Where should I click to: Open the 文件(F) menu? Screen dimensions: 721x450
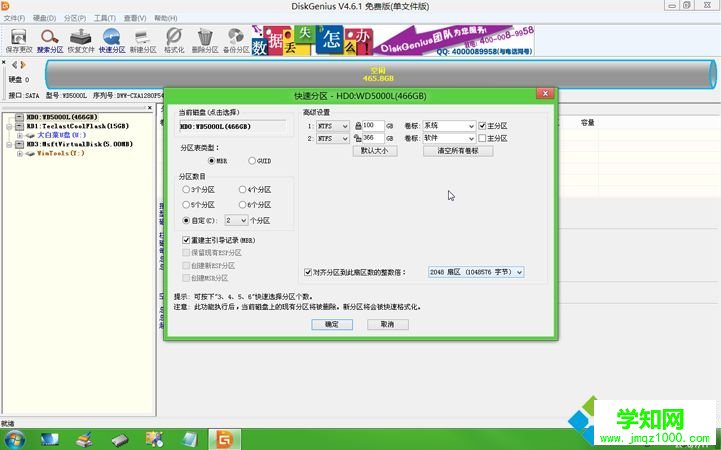(14, 18)
